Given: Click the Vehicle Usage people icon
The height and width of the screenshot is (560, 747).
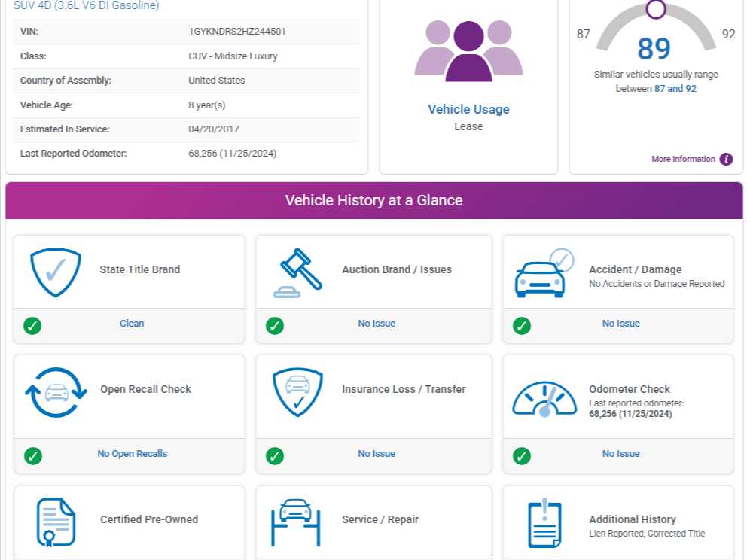Looking at the screenshot, I should [x=469, y=51].
